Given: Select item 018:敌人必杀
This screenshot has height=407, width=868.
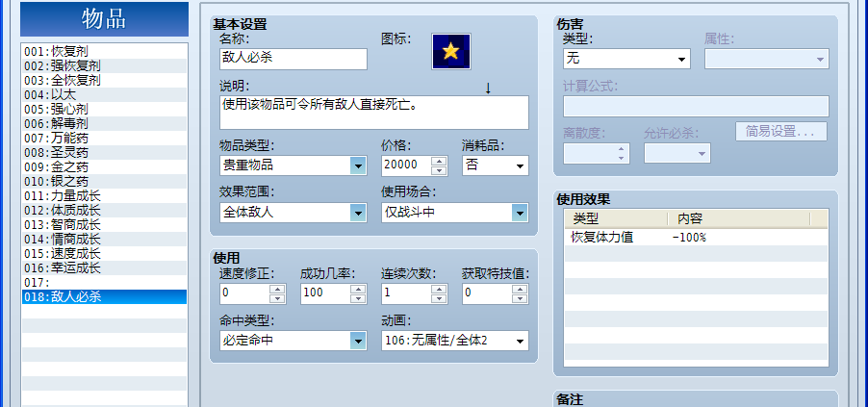Looking at the screenshot, I should (104, 296).
